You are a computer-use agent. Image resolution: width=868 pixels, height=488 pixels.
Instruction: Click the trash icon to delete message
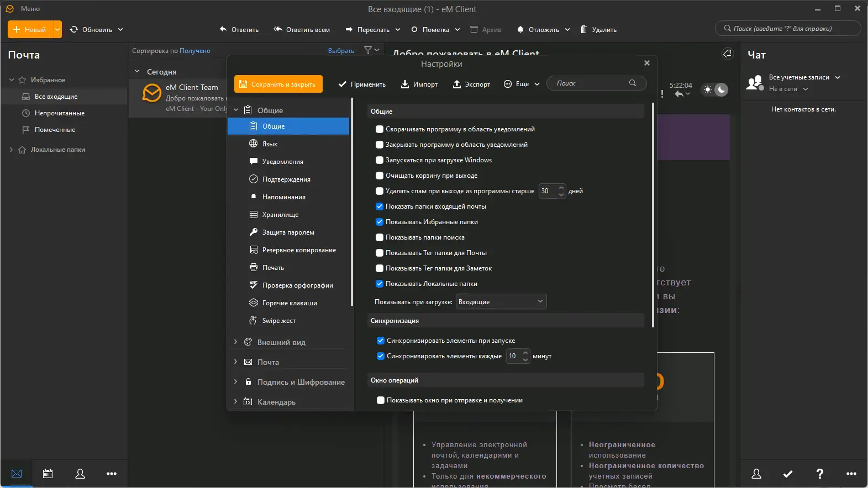pos(583,29)
